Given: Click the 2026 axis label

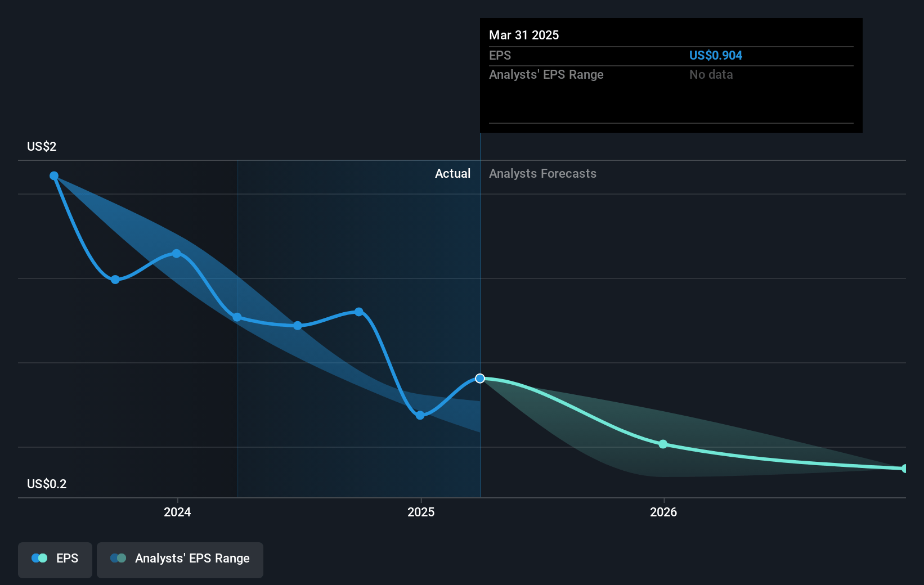Looking at the screenshot, I should point(663,512).
